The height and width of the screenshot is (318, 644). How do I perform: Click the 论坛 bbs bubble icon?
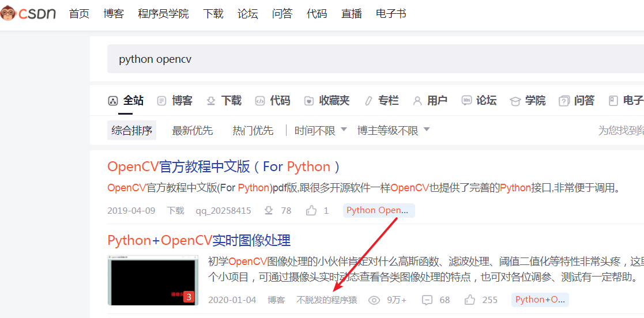pyautogui.click(x=466, y=101)
